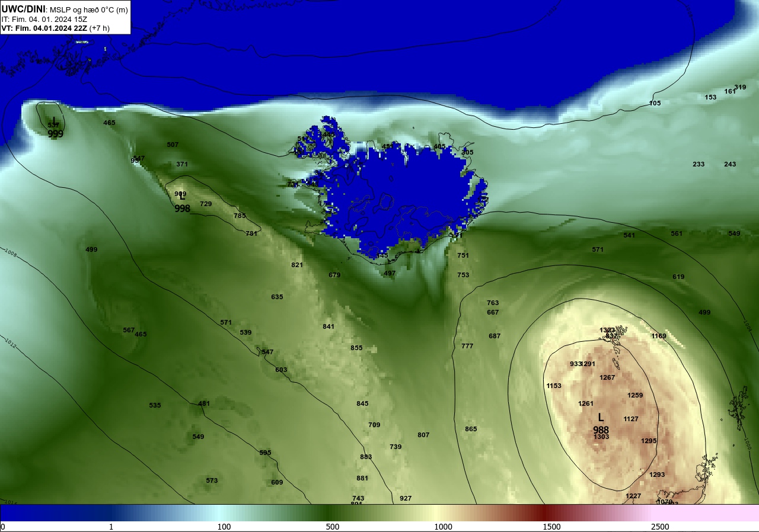The height and width of the screenshot is (532, 759).
Task: Click the height value 1259
Action: [x=635, y=395]
